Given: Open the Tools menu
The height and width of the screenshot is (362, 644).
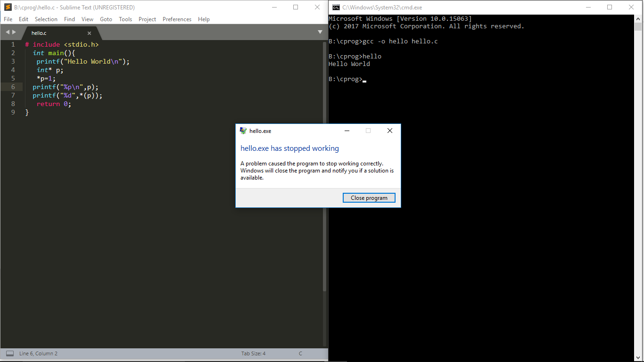Looking at the screenshot, I should point(125,19).
